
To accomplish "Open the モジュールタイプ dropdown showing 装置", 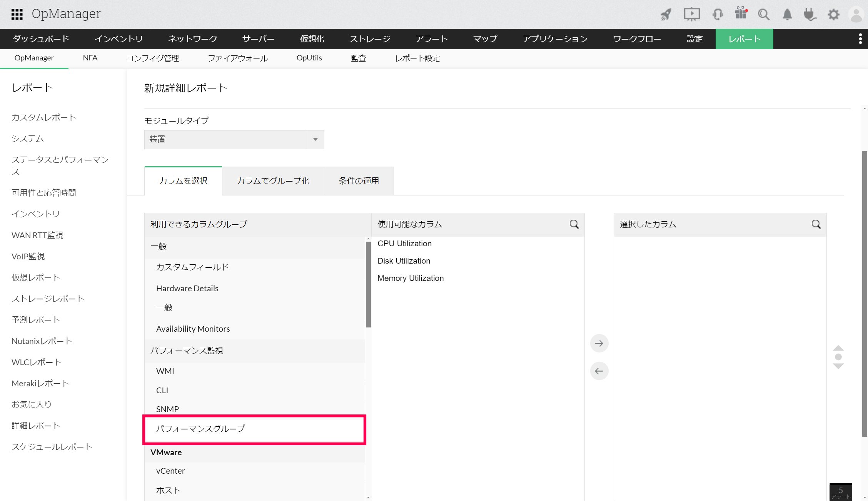I will [x=234, y=139].
